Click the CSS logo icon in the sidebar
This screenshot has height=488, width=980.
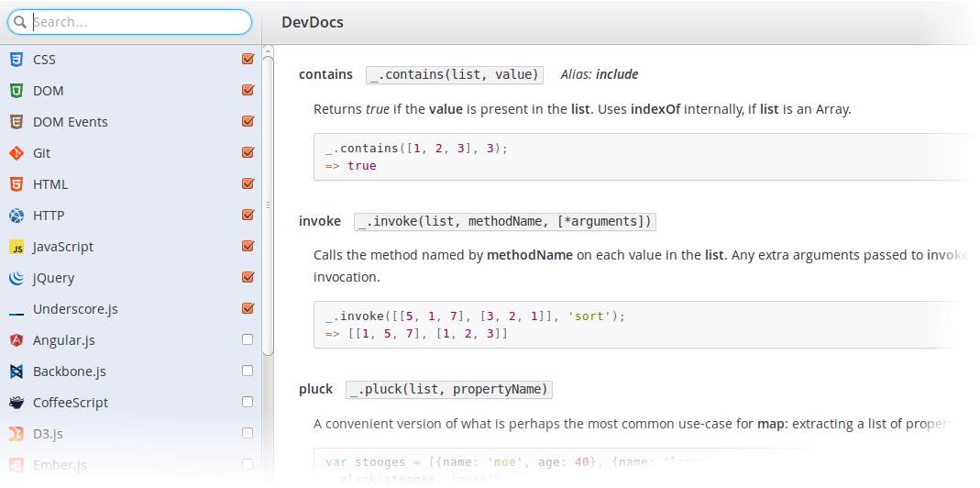click(16, 60)
